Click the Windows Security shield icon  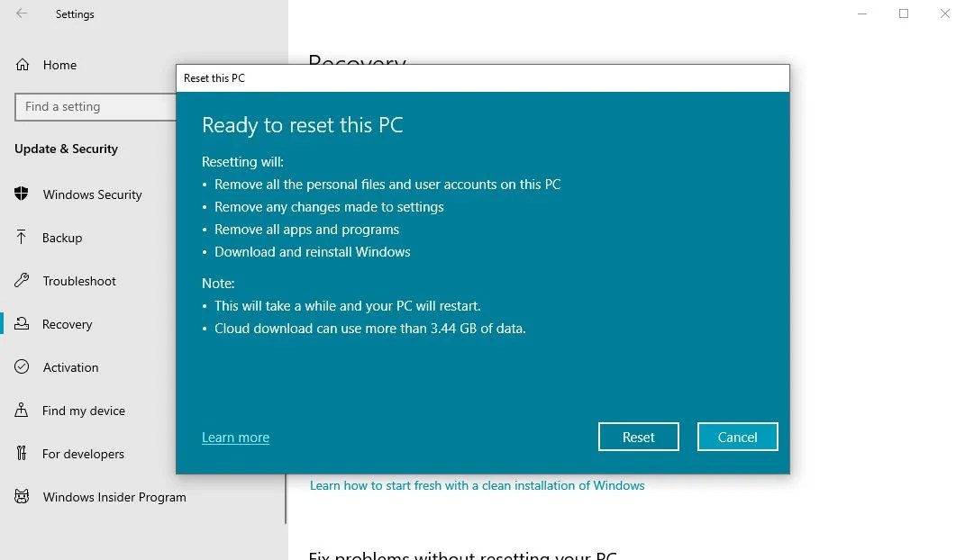pos(22,194)
